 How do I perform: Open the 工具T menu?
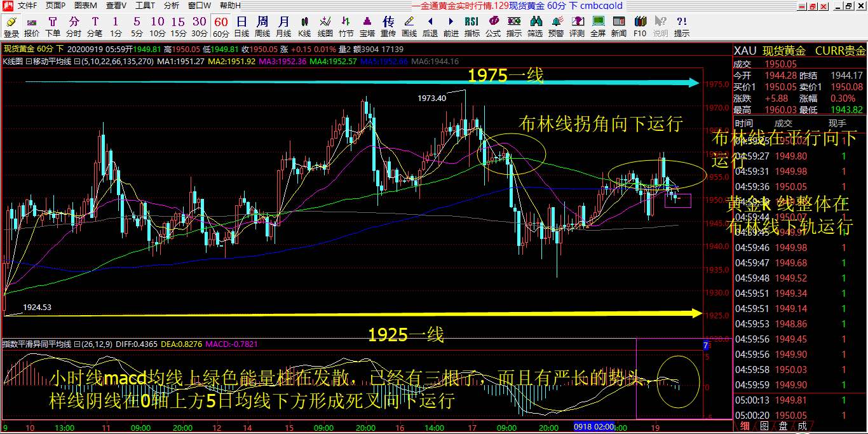tap(146, 5)
